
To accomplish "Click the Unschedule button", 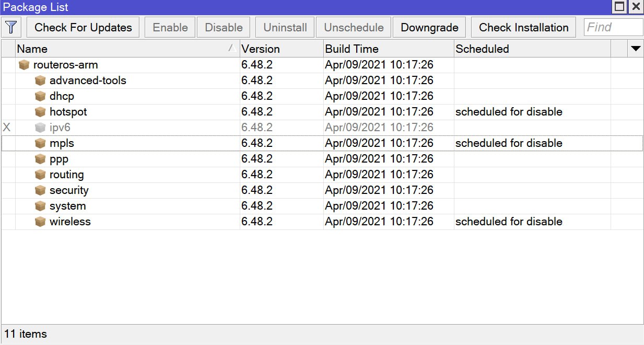I will click(x=354, y=27).
